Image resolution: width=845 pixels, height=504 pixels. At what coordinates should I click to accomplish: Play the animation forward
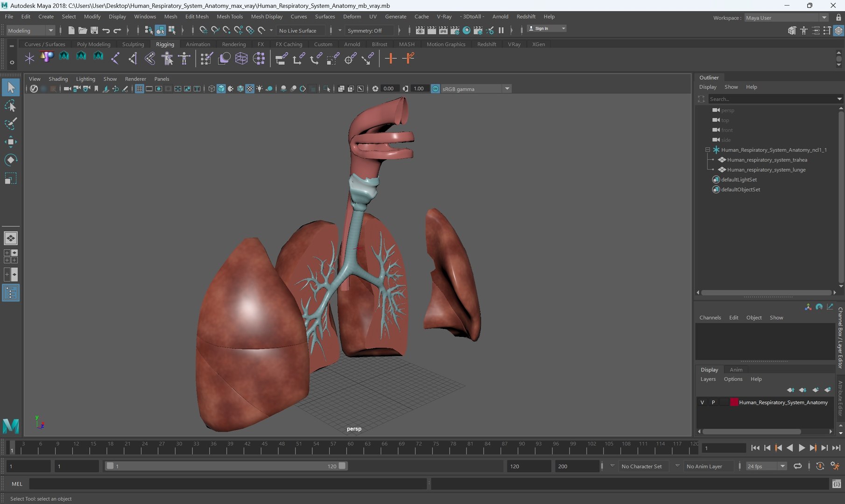(x=802, y=448)
